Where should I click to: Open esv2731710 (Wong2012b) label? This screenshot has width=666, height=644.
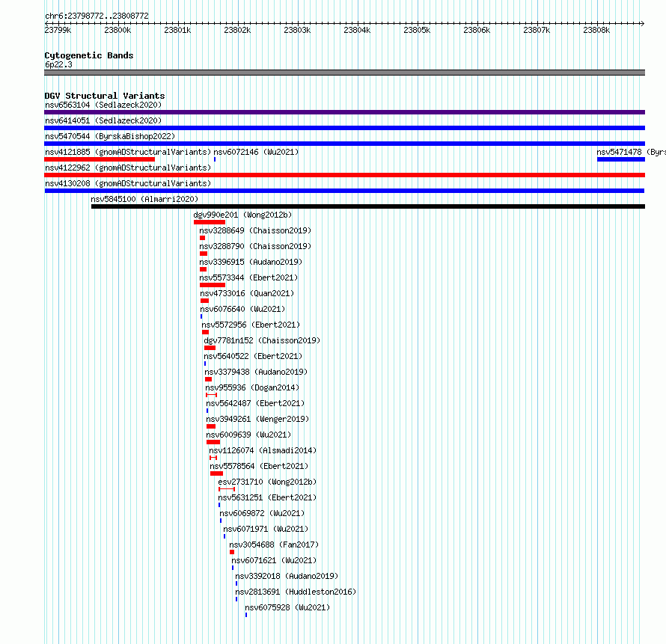click(x=267, y=482)
